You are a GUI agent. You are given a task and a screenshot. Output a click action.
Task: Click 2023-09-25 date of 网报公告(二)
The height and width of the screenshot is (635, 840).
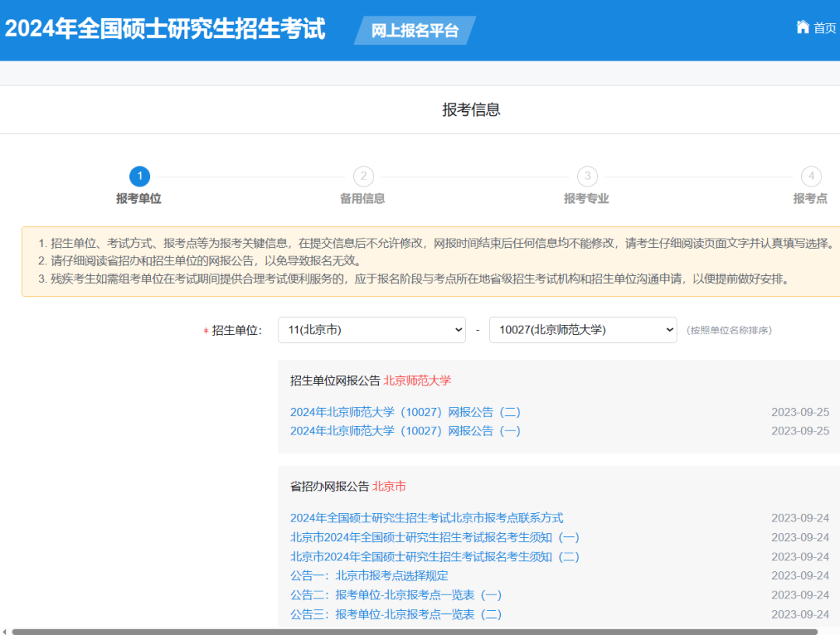tap(800, 412)
